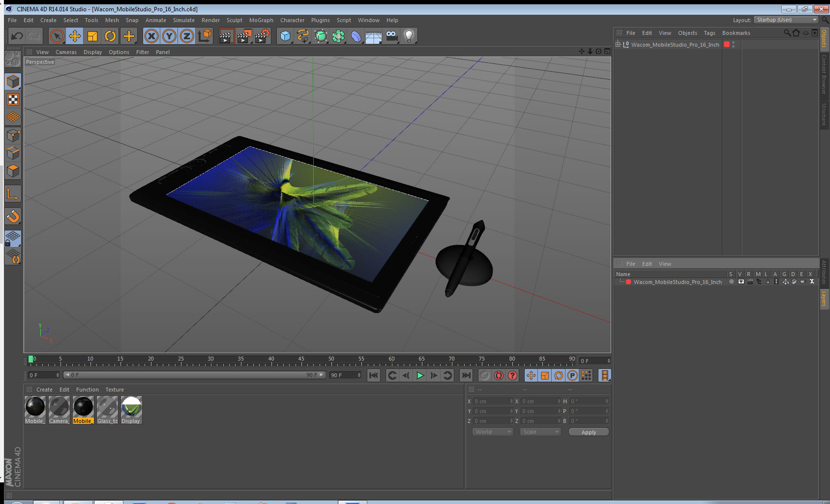The image size is (830, 504).
Task: Click the Object Manager home icon
Action: click(796, 33)
